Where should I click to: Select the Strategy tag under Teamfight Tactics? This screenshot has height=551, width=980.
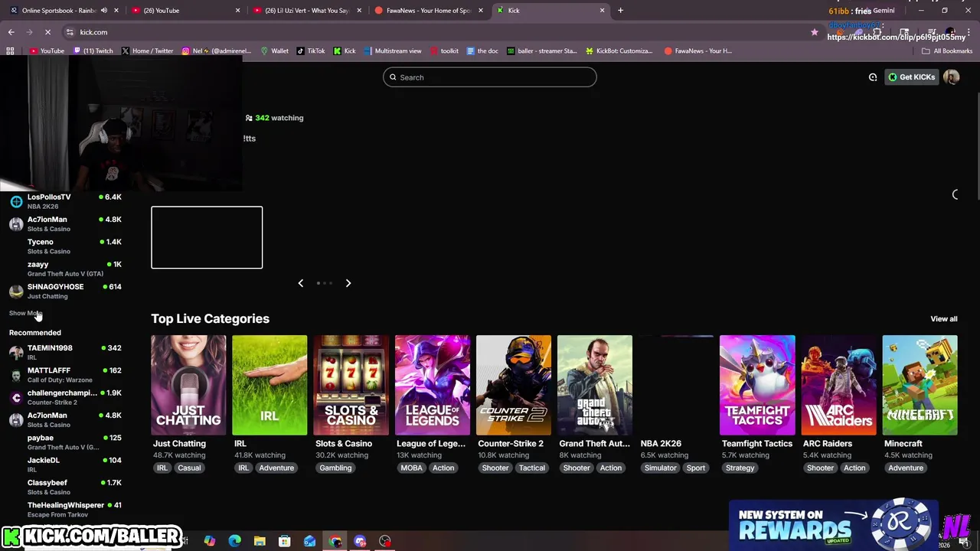click(740, 468)
